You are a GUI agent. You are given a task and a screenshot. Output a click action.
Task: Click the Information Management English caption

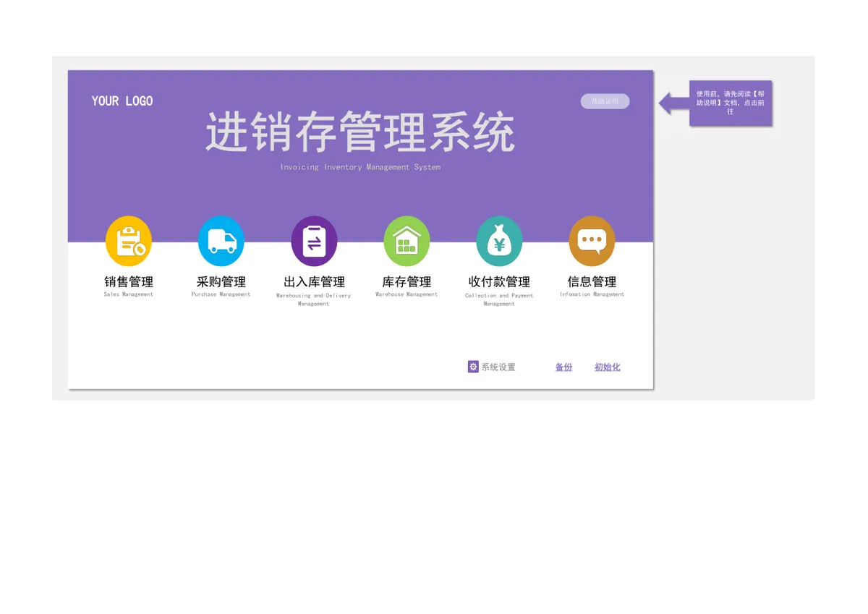pyautogui.click(x=592, y=294)
